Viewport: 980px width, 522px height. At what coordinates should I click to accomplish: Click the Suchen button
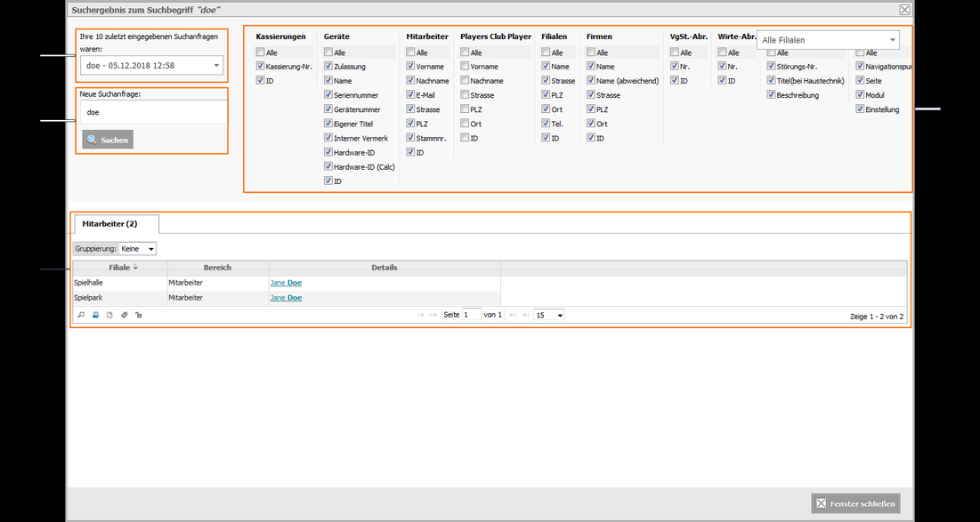pos(108,140)
